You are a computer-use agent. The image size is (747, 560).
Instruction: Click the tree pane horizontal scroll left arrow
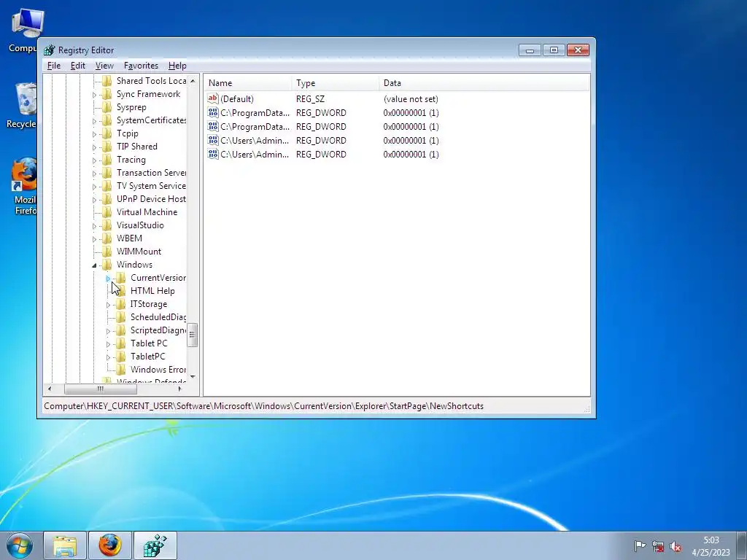tap(50, 389)
